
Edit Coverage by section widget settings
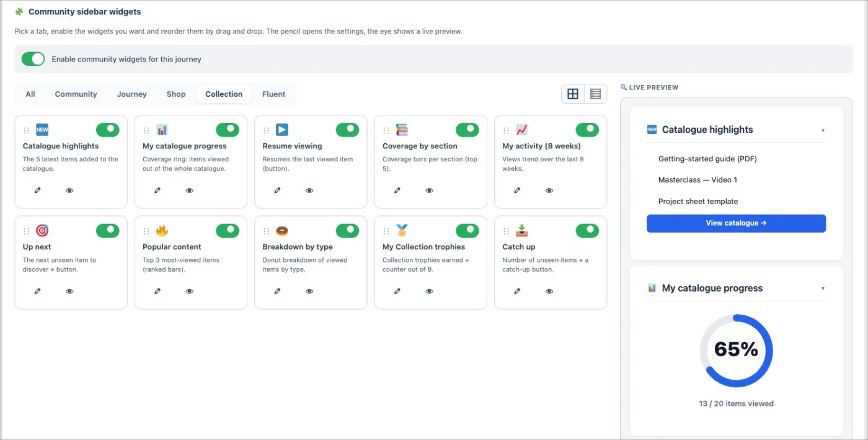click(x=397, y=191)
